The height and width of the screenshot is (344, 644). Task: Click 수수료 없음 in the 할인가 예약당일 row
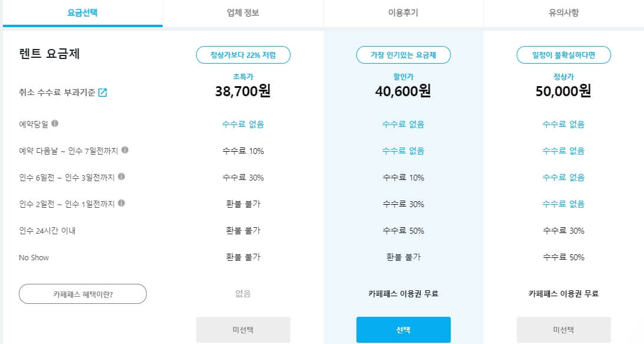click(403, 124)
